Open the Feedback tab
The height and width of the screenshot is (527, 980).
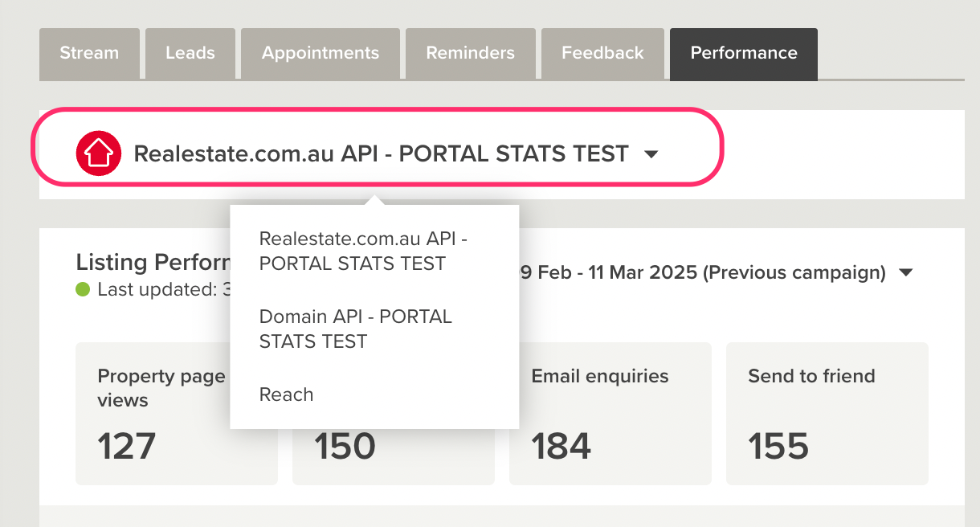602,54
